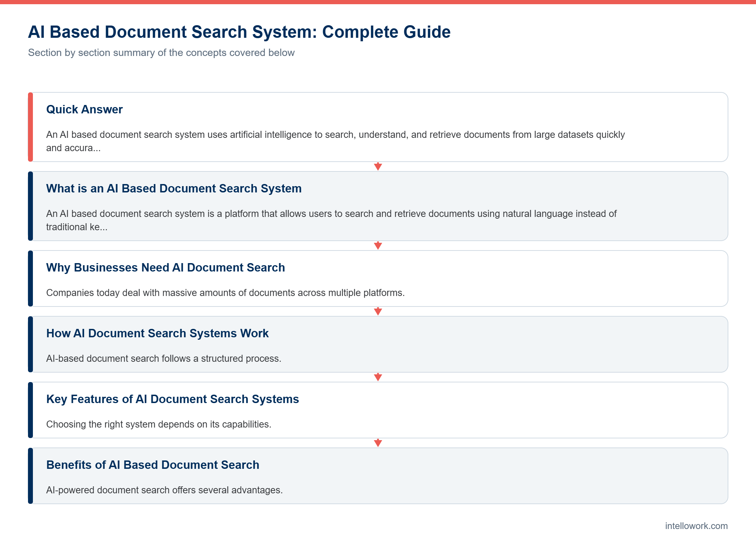Select heading "How AI Document Search Systems Work"
The height and width of the screenshot is (543, 756).
click(x=157, y=333)
